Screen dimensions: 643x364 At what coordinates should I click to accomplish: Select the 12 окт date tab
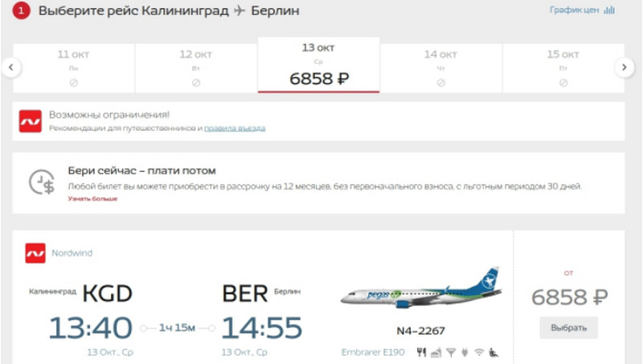[196, 68]
